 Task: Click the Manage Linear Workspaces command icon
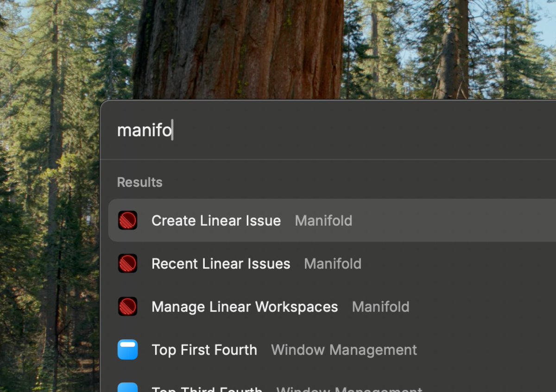pos(127,306)
